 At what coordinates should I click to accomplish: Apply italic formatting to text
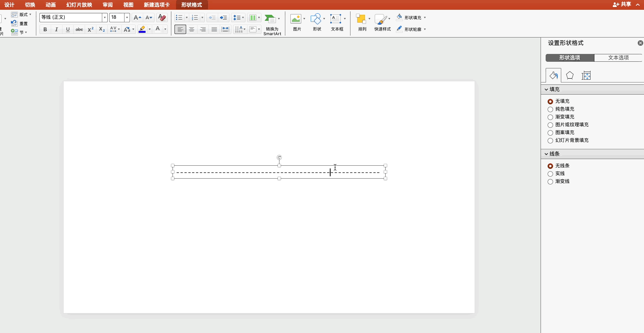point(56,29)
